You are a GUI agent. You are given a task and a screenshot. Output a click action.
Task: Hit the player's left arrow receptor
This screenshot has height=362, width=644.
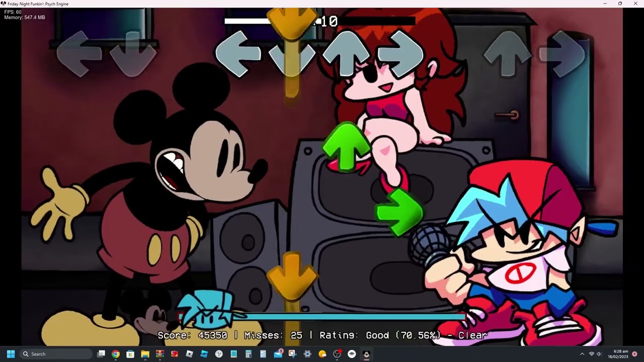[x=237, y=54]
